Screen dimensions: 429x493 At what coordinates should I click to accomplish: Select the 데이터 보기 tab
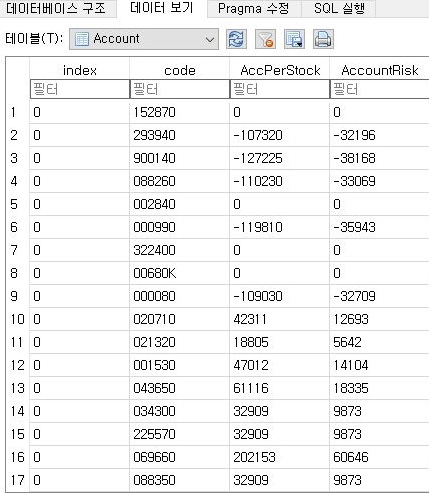click(162, 8)
